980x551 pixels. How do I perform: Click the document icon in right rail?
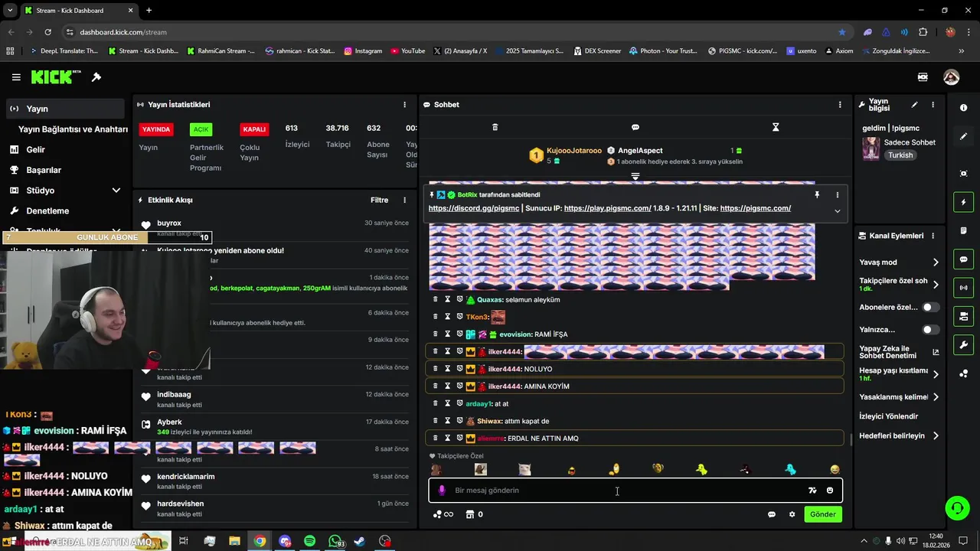[963, 231]
